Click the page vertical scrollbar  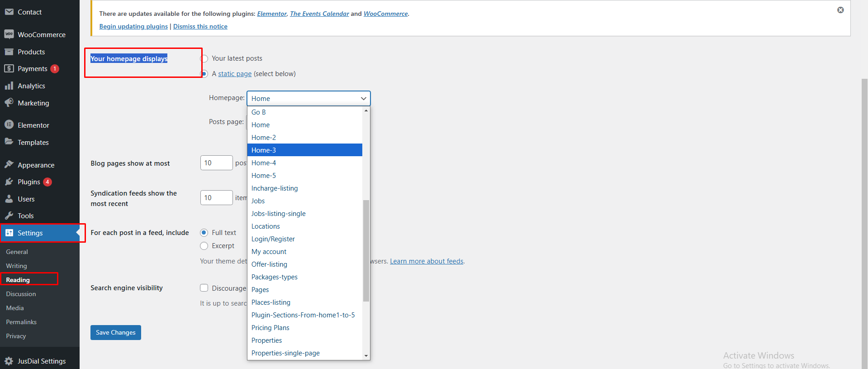tap(864, 224)
